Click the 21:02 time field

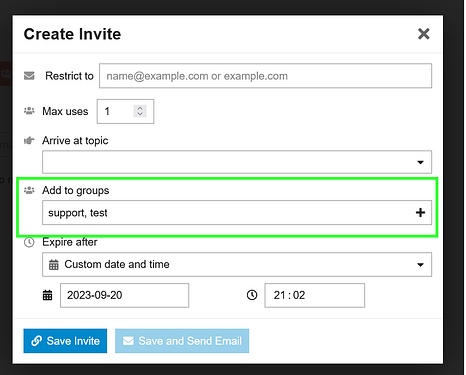315,295
